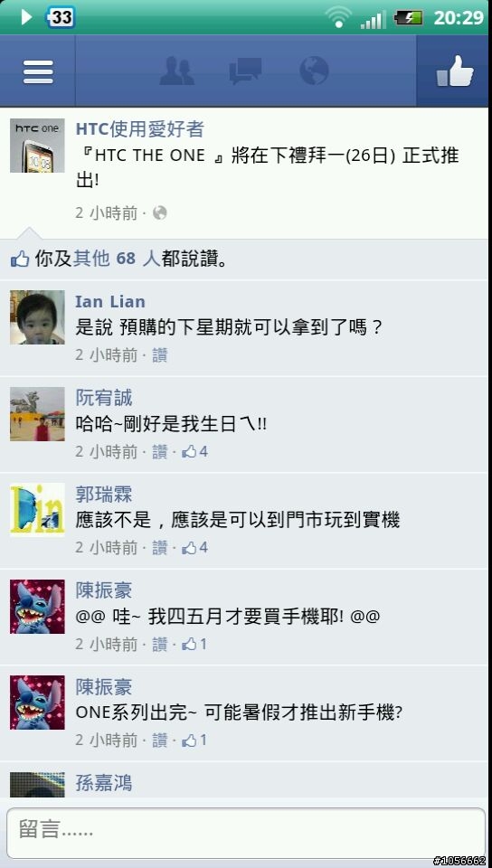Open the messages chat icon

pyautogui.click(x=245, y=71)
